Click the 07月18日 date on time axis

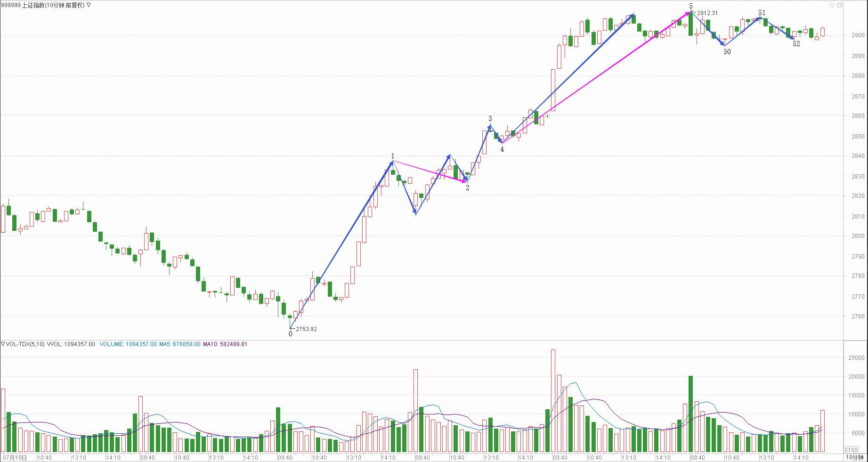[15, 458]
